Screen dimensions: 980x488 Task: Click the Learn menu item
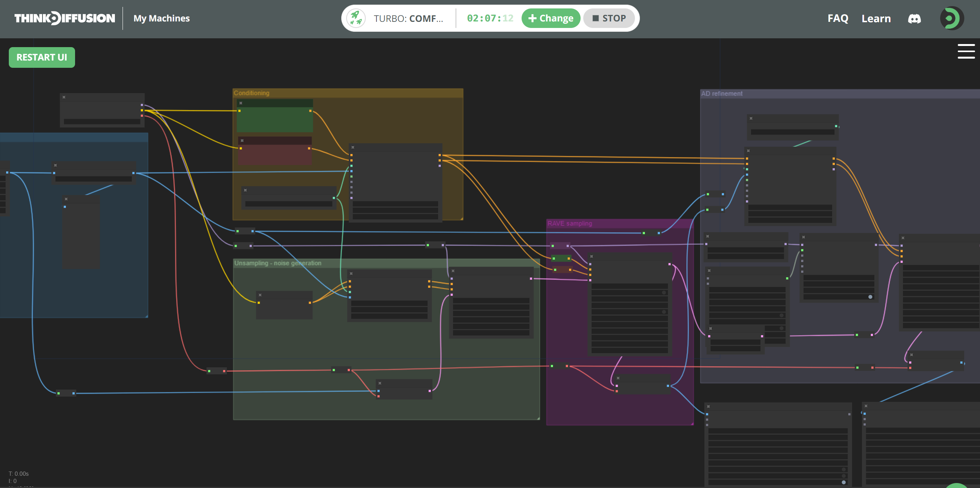pyautogui.click(x=876, y=18)
